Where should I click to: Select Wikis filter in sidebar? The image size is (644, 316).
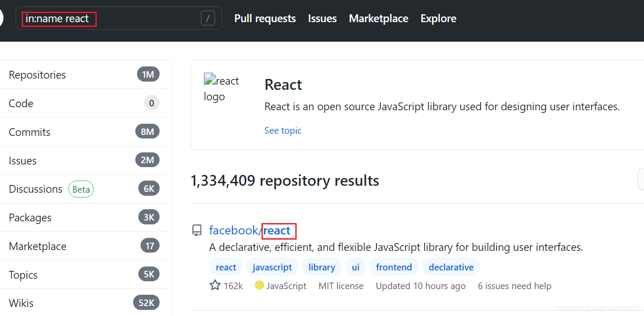coord(86,303)
